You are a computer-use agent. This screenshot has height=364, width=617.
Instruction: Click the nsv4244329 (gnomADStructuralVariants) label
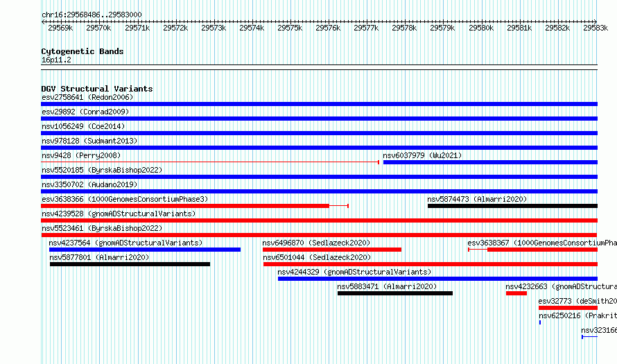point(354,272)
